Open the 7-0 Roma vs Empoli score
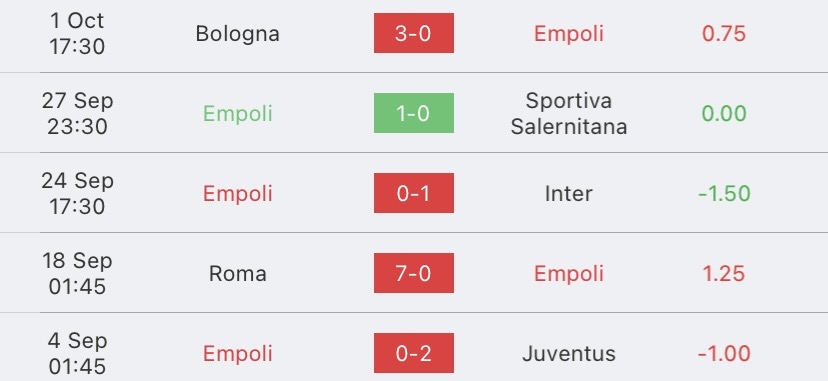This screenshot has height=381, width=828. pos(413,273)
